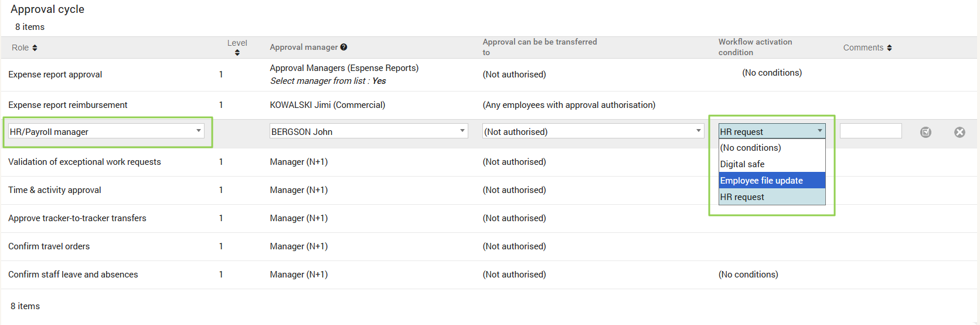Click the 'Expense report approval' row
Image resolution: width=980 pixels, height=325 pixels.
(x=55, y=75)
